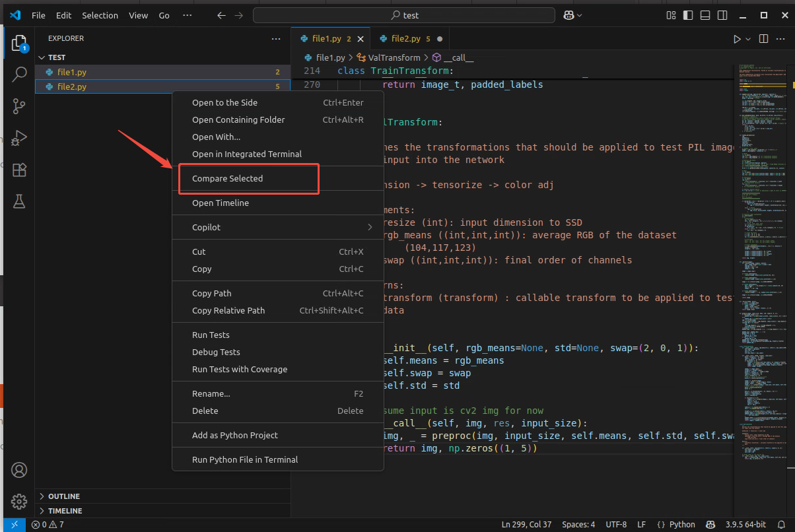
Task: Show errors and warnings in status bar
Action: point(48,525)
